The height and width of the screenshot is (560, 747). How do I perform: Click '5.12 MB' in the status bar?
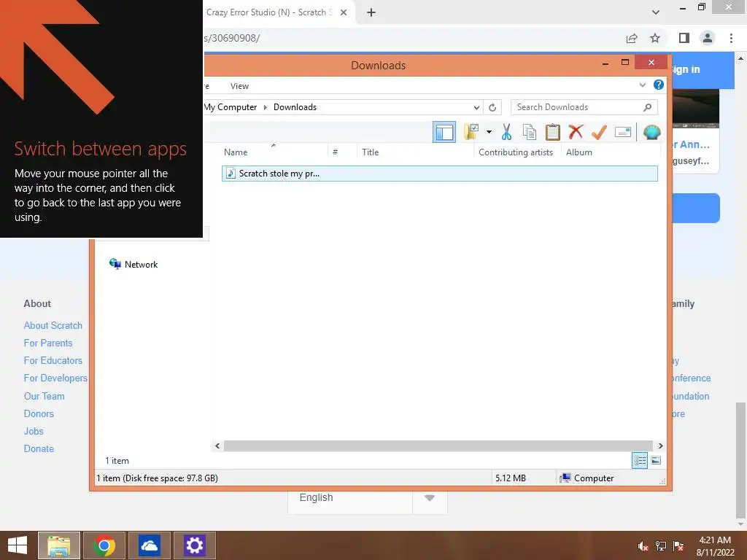coord(510,478)
